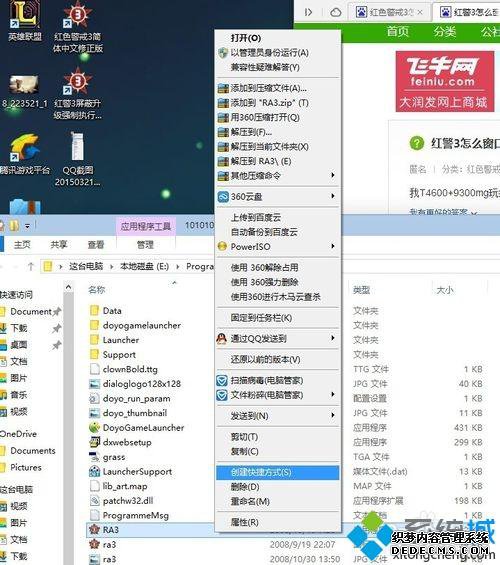Open Pictures under OneDrive in navigation pane
Image resolution: width=500 pixels, height=565 pixels.
(26, 467)
